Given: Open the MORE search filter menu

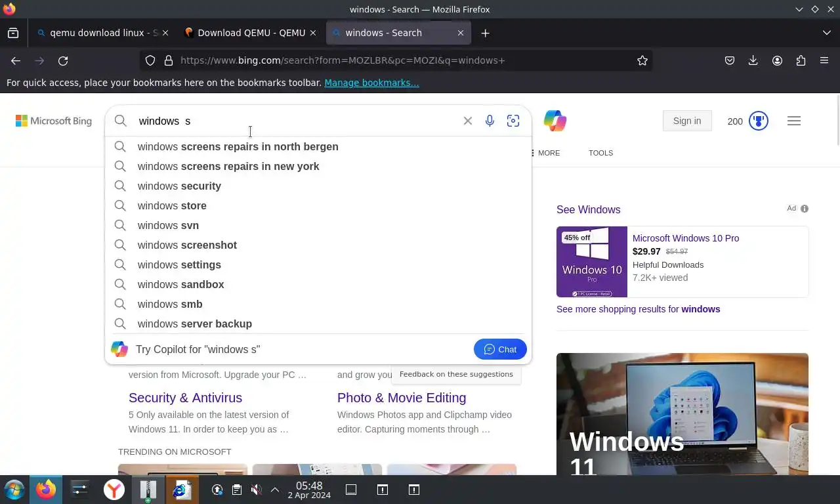Looking at the screenshot, I should pos(545,153).
